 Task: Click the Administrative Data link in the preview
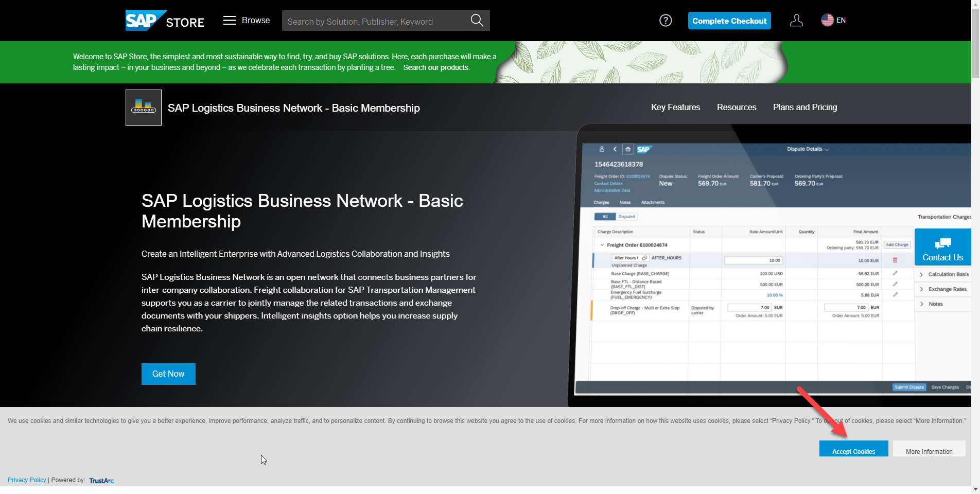tap(612, 190)
